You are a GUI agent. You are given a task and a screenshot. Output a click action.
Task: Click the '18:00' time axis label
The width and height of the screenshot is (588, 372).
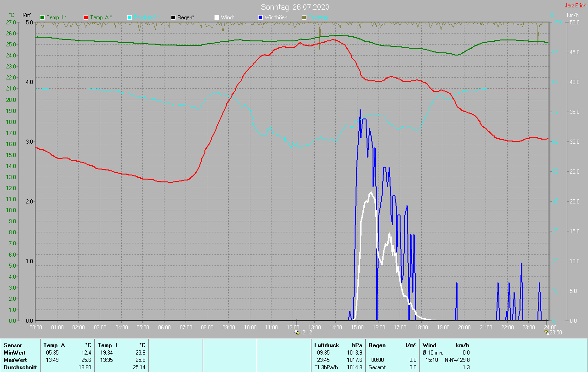point(422,327)
